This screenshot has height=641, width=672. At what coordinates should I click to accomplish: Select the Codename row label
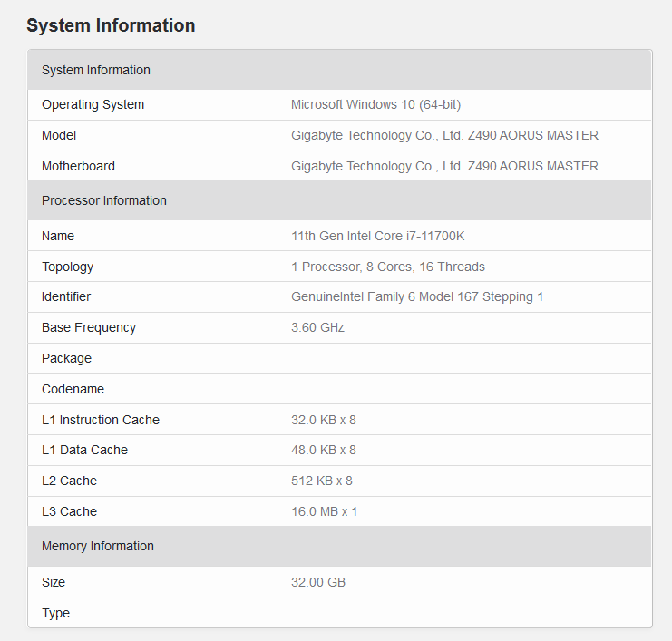pyautogui.click(x=73, y=389)
